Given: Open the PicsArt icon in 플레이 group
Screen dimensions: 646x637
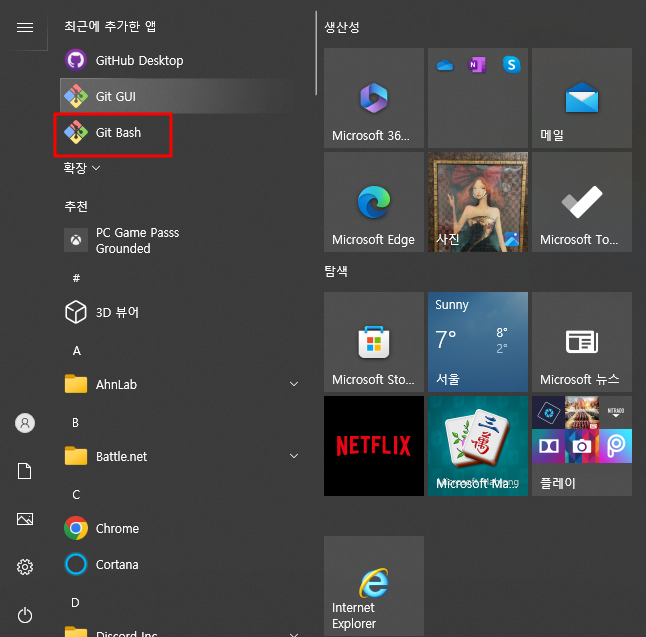Looking at the screenshot, I should tap(616, 446).
